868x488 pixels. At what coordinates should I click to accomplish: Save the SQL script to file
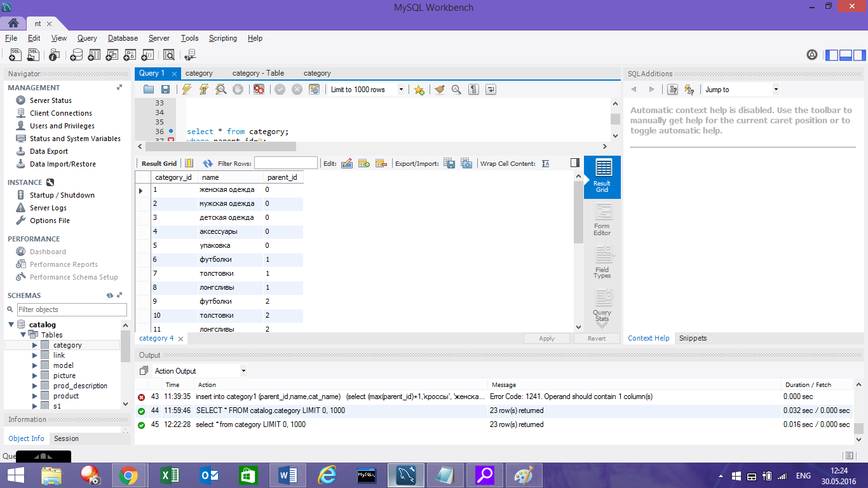[165, 90]
